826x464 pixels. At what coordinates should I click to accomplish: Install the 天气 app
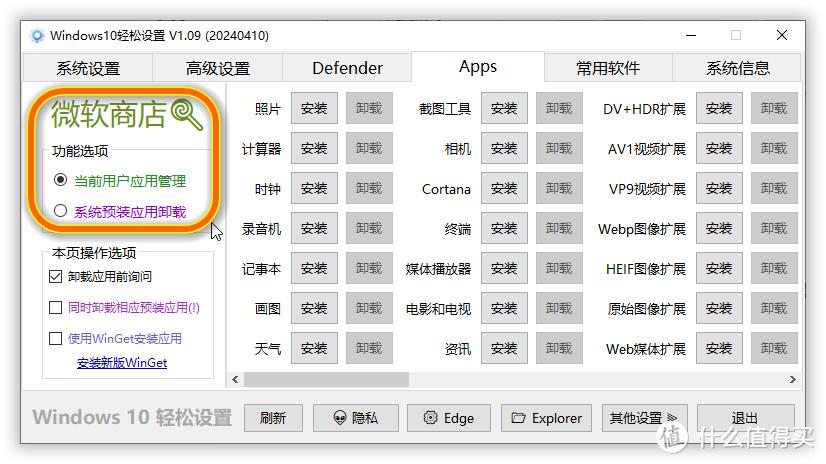[314, 349]
